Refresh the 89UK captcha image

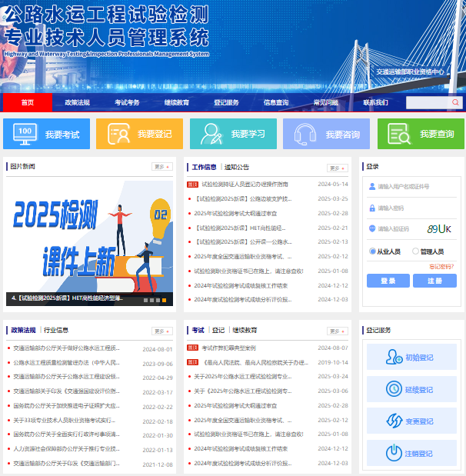(x=439, y=229)
